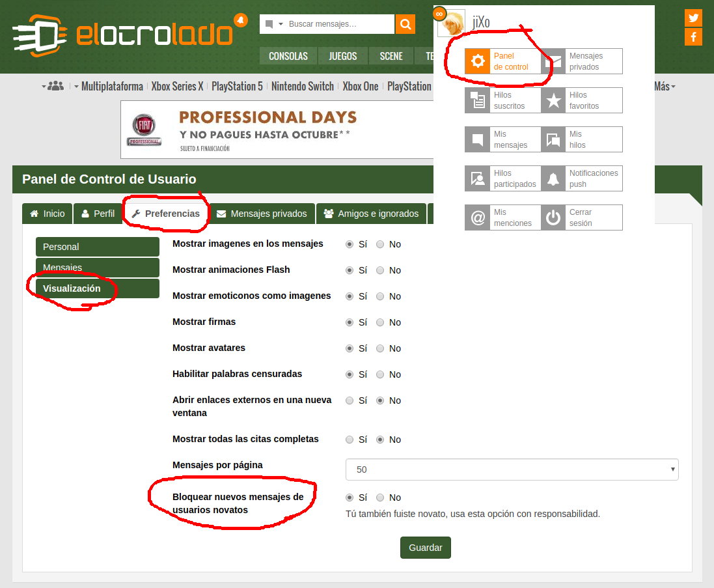Click the Notificaciones push bell icon

pos(553,178)
